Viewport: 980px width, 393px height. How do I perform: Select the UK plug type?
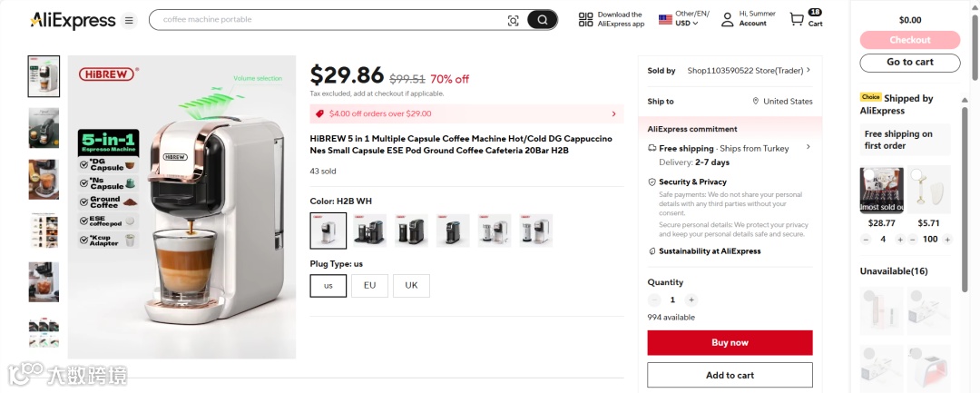[411, 285]
